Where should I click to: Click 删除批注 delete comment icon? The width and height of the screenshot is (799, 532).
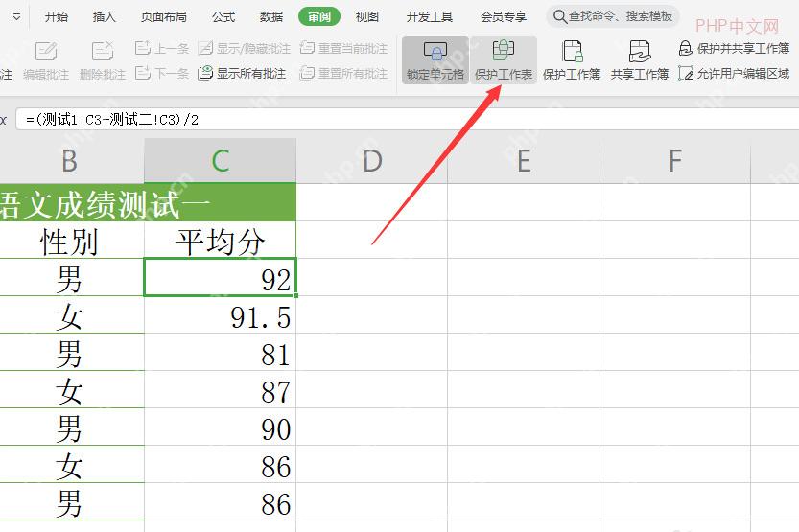103,60
